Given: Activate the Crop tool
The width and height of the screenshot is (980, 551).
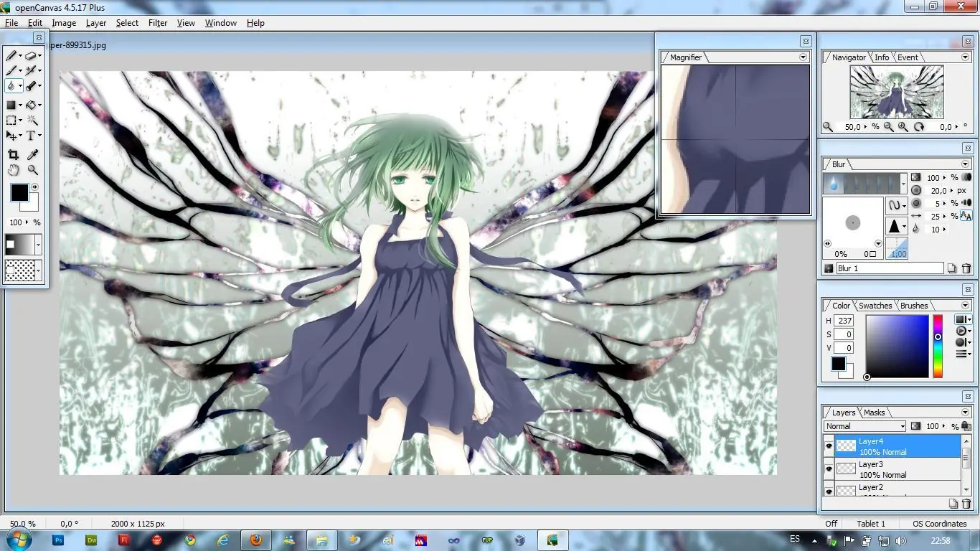Looking at the screenshot, I should coord(13,154).
